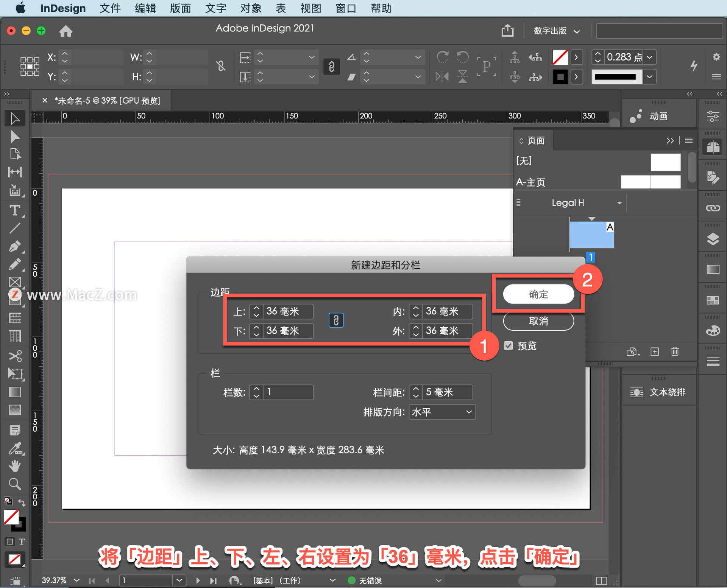Select the Pen tool
The height and width of the screenshot is (588, 727).
click(x=15, y=246)
